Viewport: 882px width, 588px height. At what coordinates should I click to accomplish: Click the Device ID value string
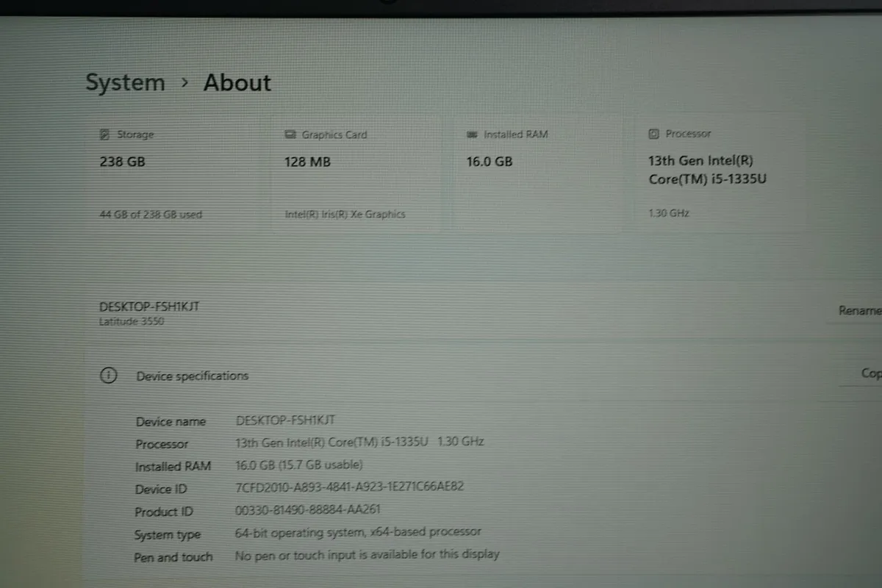tap(349, 487)
